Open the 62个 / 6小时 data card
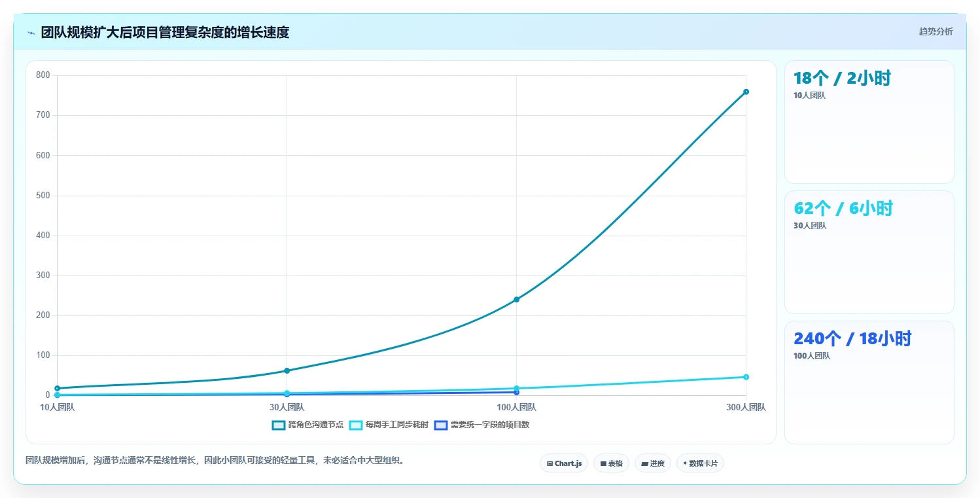This screenshot has height=498, width=980. [x=869, y=252]
